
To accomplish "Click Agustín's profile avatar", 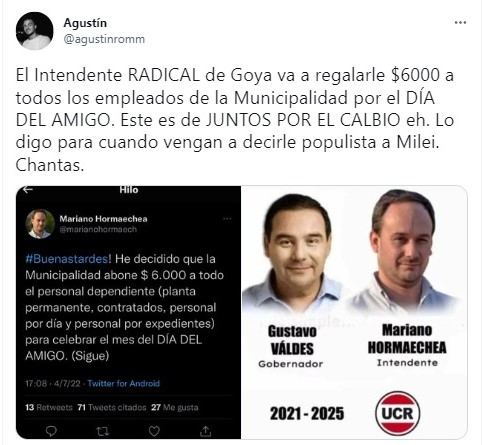I will [34, 31].
